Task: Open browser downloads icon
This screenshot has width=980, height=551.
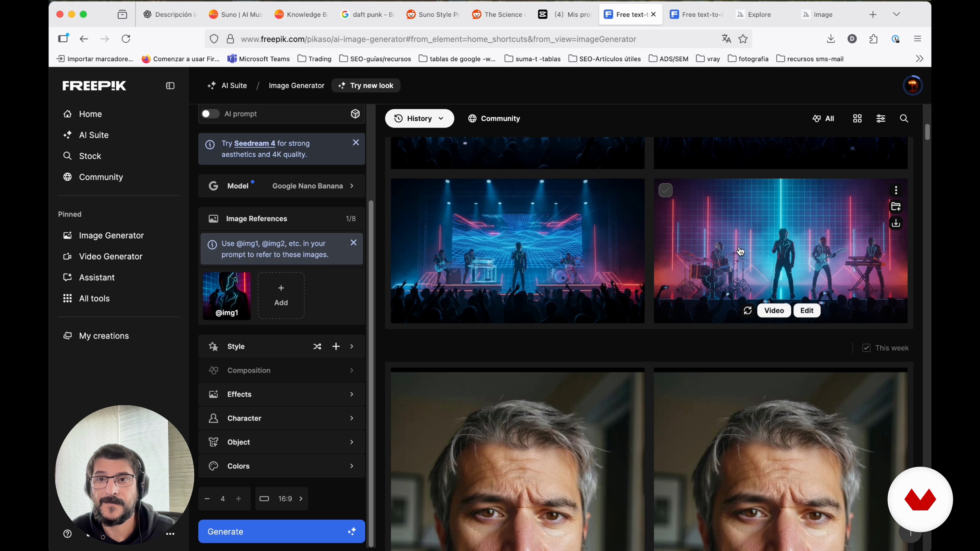Action: point(831,39)
